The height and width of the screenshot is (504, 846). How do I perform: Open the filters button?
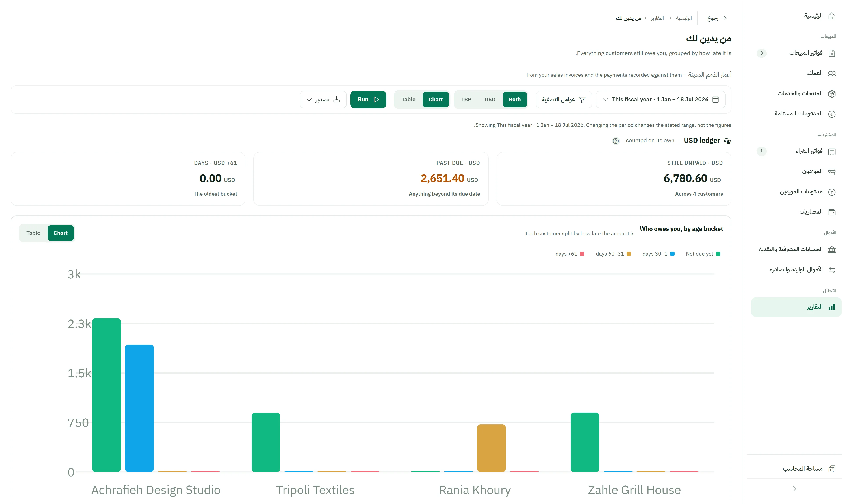click(x=564, y=100)
